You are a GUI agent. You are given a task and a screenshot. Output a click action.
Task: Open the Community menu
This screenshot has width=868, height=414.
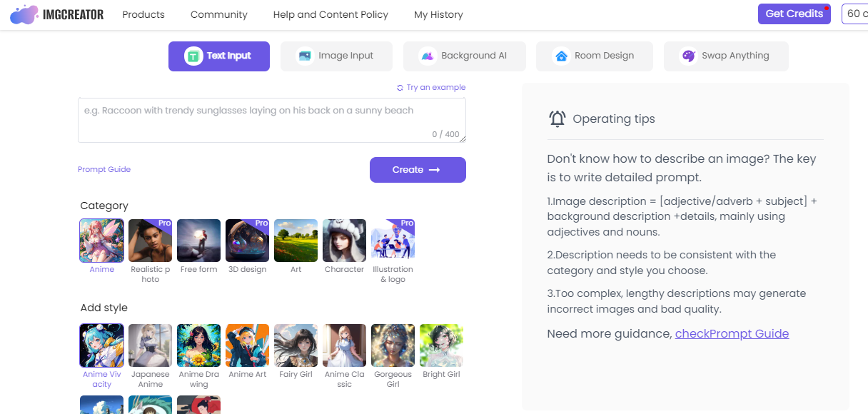[219, 14]
